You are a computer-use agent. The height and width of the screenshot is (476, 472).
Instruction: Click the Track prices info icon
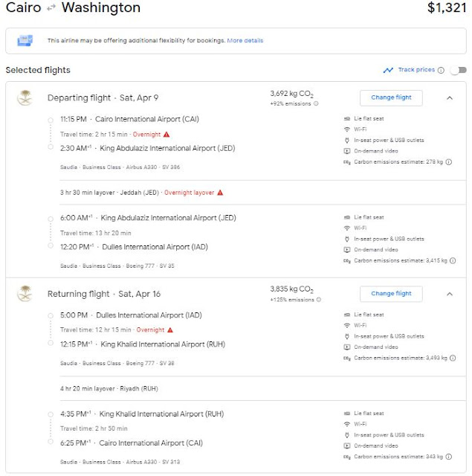(x=441, y=70)
